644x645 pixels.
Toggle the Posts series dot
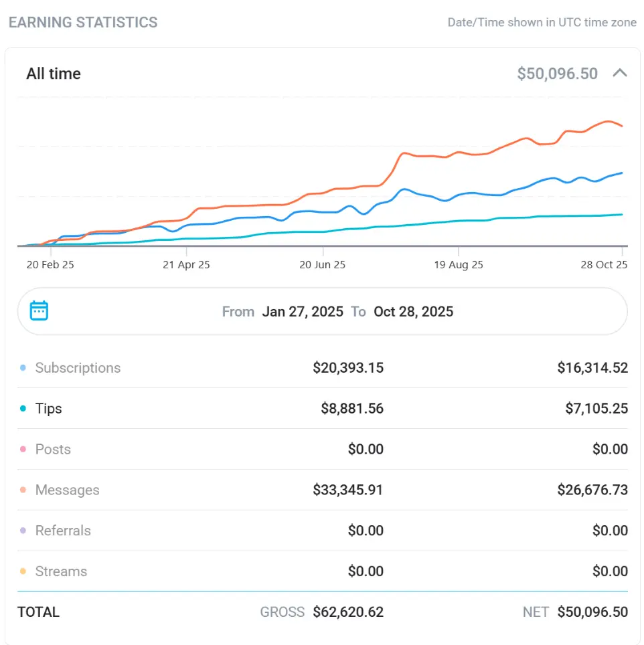tap(23, 450)
